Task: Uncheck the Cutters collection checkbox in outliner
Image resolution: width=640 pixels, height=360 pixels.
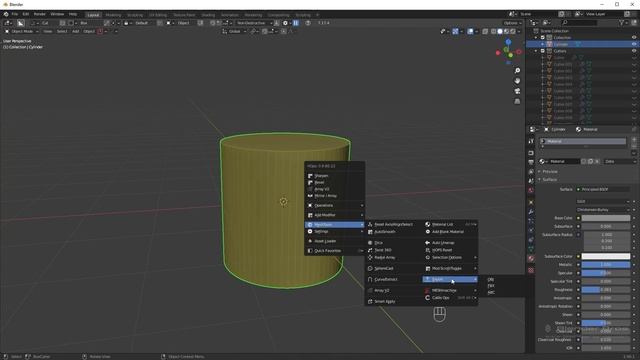Action: point(543,51)
